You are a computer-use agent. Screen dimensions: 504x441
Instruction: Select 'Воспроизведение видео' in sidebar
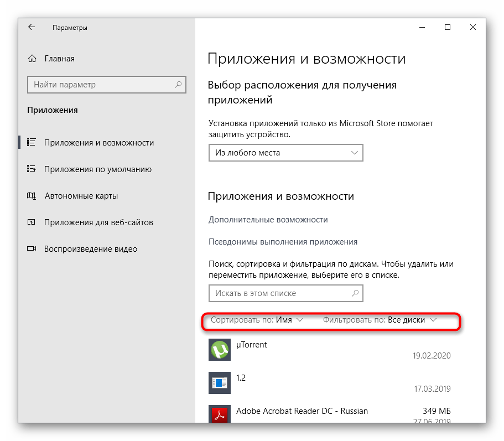(x=91, y=249)
